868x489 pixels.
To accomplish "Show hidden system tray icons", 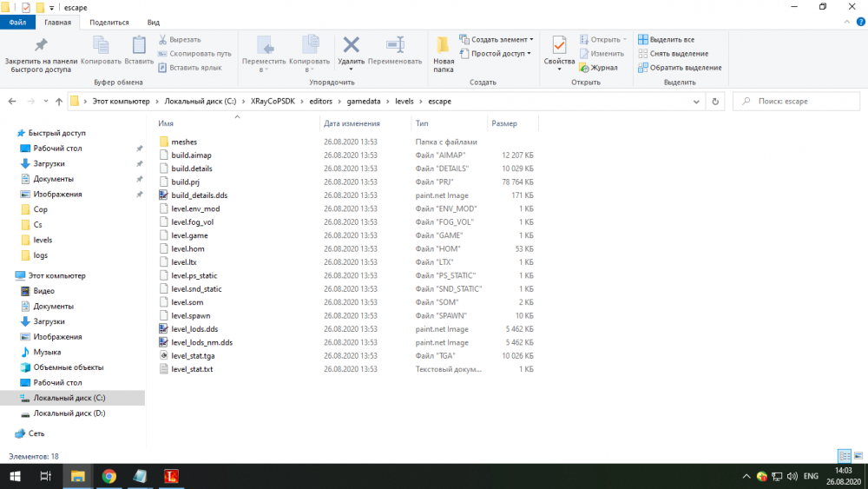I will (x=746, y=476).
